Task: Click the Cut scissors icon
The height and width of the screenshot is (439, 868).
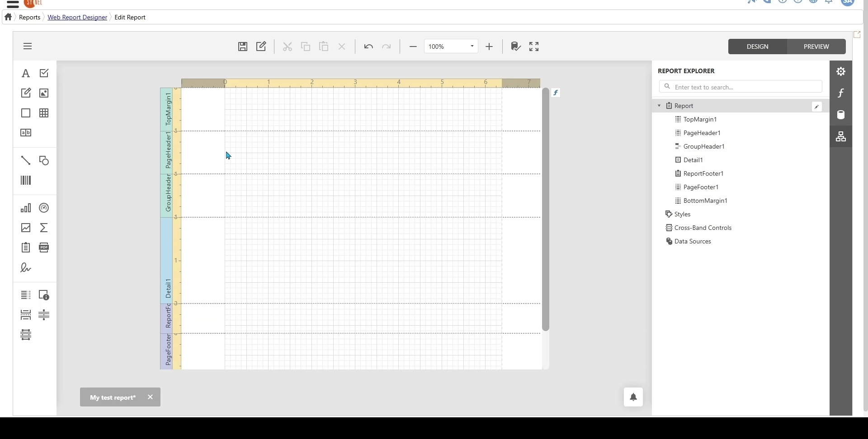Action: [288, 47]
